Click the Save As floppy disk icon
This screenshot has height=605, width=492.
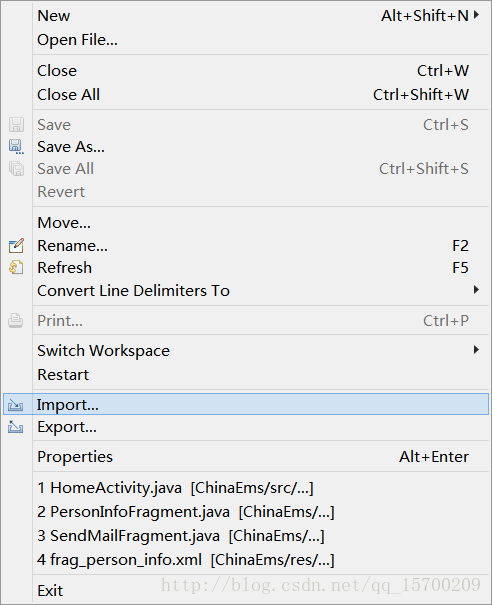pyautogui.click(x=16, y=147)
